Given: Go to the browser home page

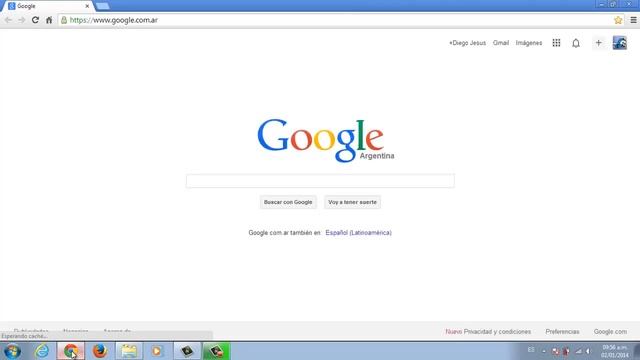Looking at the screenshot, I should point(49,20).
